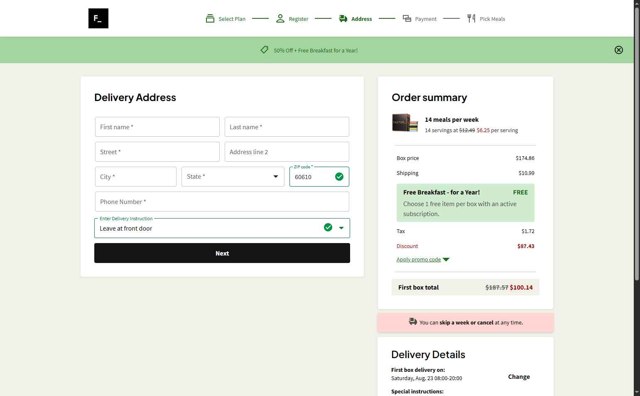Click the promo tag icon in banner
The width and height of the screenshot is (640, 396).
click(264, 50)
